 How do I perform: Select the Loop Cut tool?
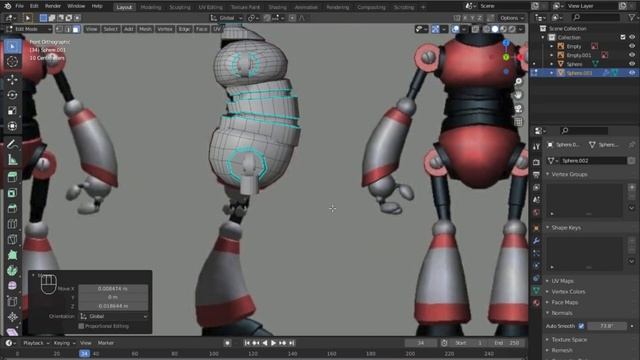tap(12, 224)
